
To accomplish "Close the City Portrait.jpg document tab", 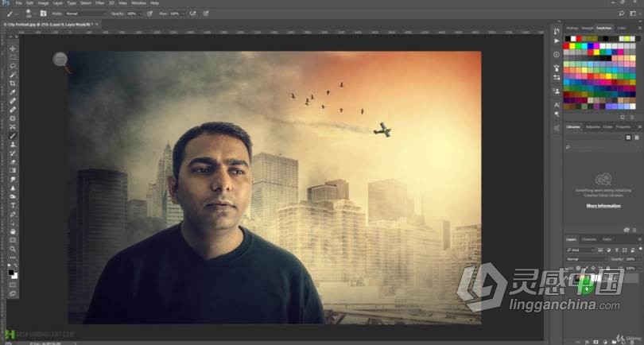I will click(97, 24).
